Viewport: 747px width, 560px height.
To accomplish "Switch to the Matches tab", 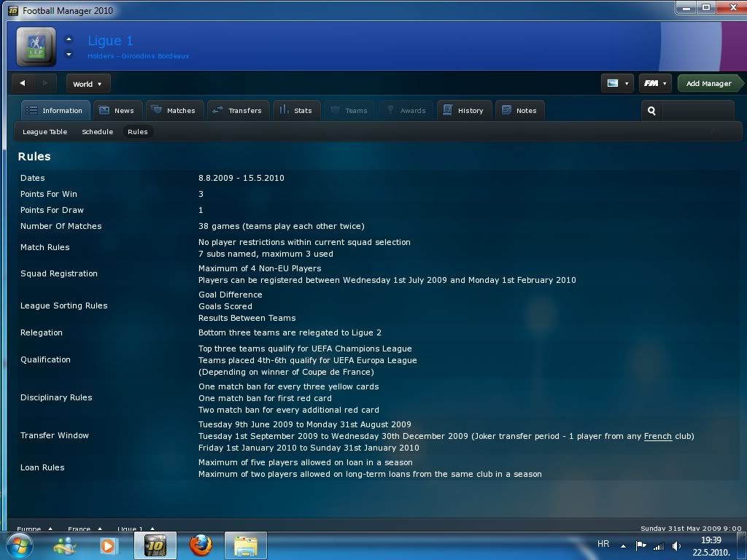I will pos(174,111).
